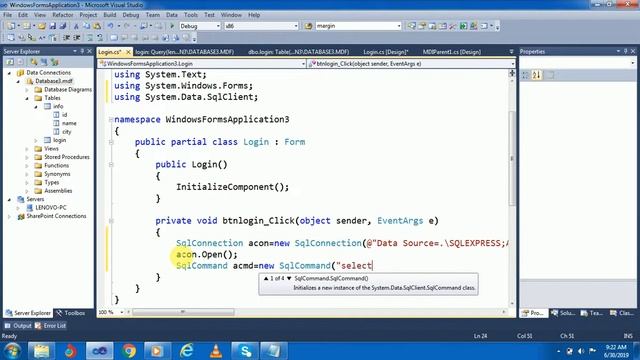Open the active documents list dropdown
Viewport: 640px width, 360px height.
[511, 52]
